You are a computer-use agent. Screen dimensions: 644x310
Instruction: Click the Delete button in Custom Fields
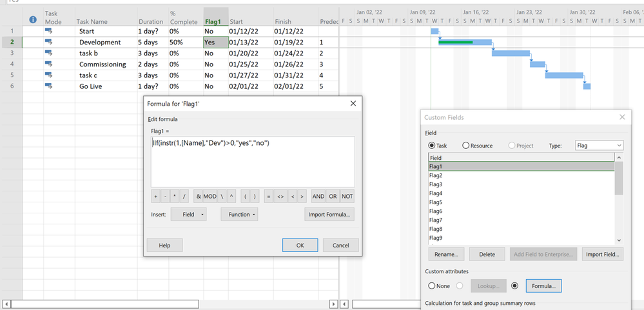[x=487, y=254]
